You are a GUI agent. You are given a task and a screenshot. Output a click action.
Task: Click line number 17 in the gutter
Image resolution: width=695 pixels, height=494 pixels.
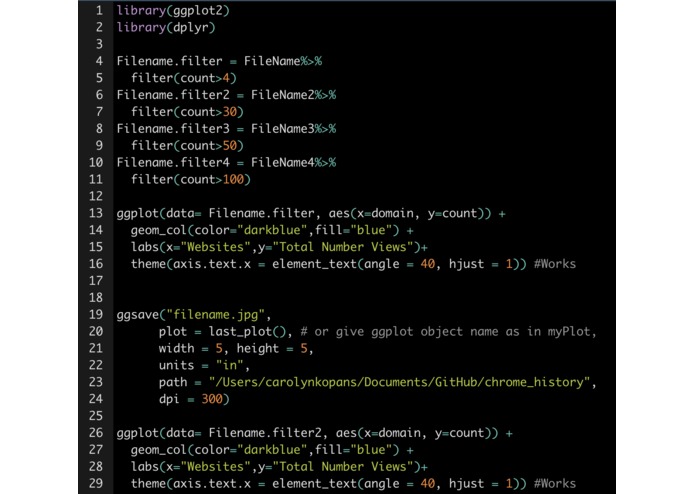[x=96, y=281]
